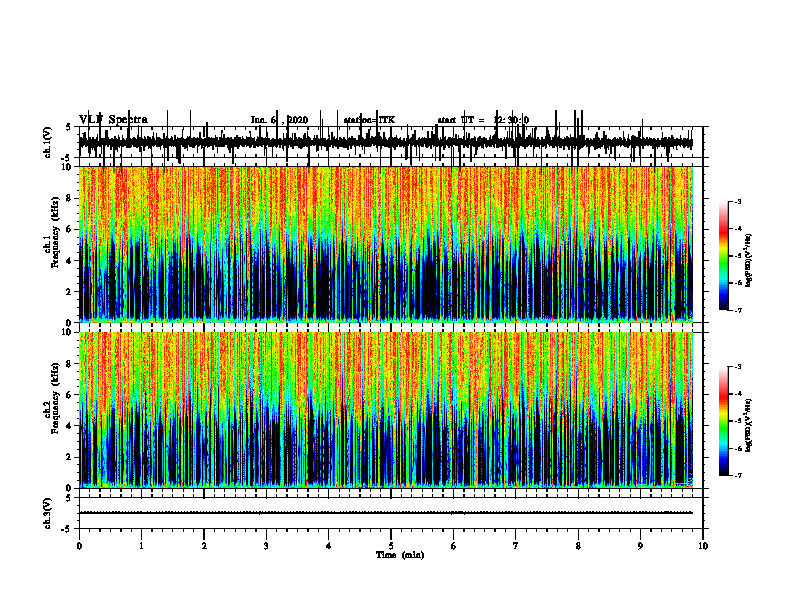Click the "4" kHz tick of ch.2 spectrogram
Viewport: 792px width, 612px height.
pos(69,426)
